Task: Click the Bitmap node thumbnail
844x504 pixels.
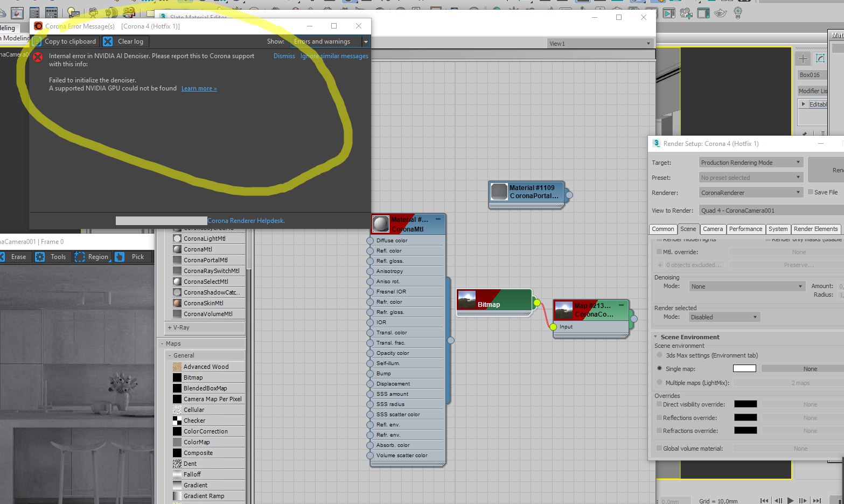Action: pyautogui.click(x=467, y=300)
